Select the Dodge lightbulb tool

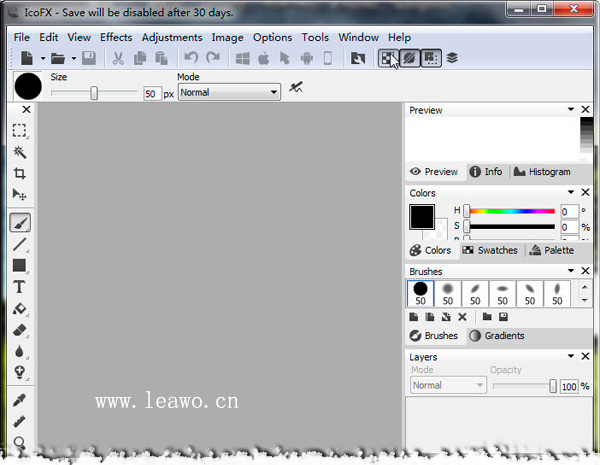tap(20, 372)
